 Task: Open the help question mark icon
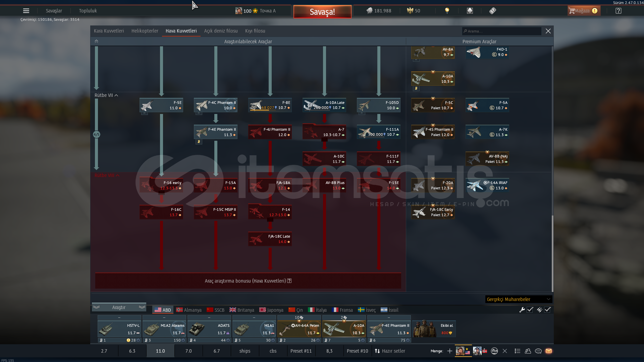coord(618,11)
